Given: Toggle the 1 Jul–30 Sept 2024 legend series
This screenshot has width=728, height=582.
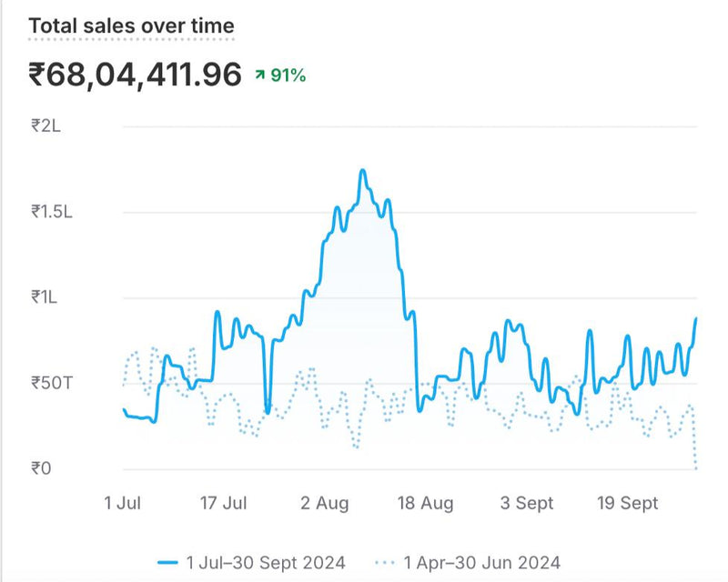Looking at the screenshot, I should 266,562.
